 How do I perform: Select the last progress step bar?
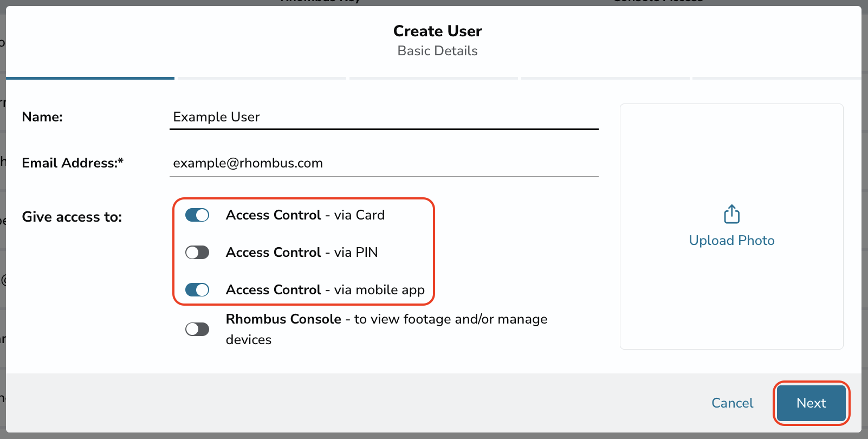coord(777,78)
